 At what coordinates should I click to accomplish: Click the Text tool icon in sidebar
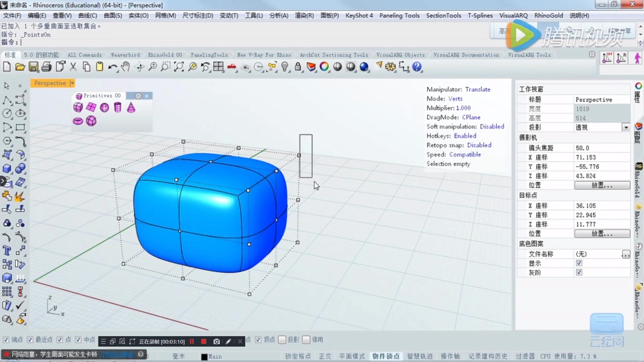coord(7,251)
